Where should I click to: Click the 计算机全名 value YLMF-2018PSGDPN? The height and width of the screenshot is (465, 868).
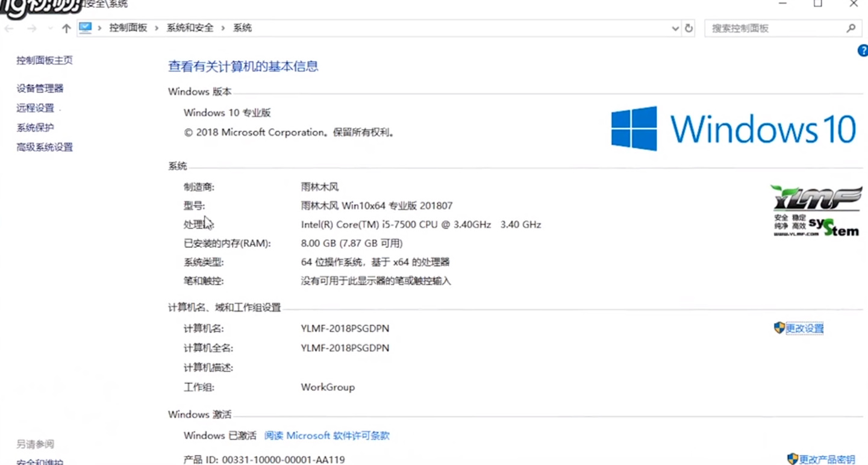(x=345, y=348)
